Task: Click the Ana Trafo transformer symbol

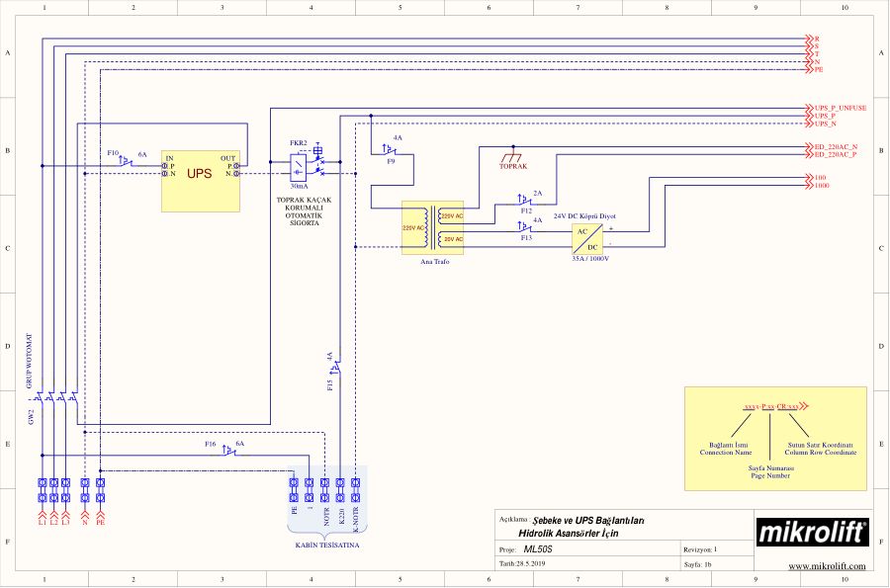Action: coord(432,227)
